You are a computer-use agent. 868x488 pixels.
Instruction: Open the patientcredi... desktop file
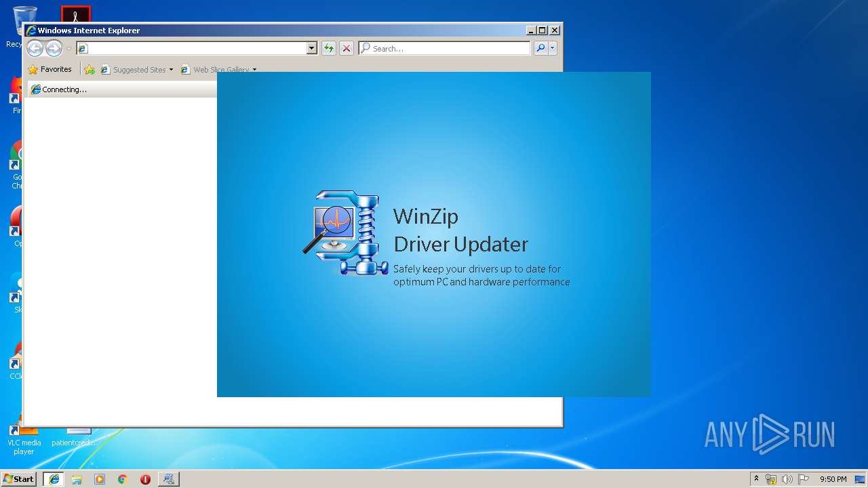tap(75, 437)
